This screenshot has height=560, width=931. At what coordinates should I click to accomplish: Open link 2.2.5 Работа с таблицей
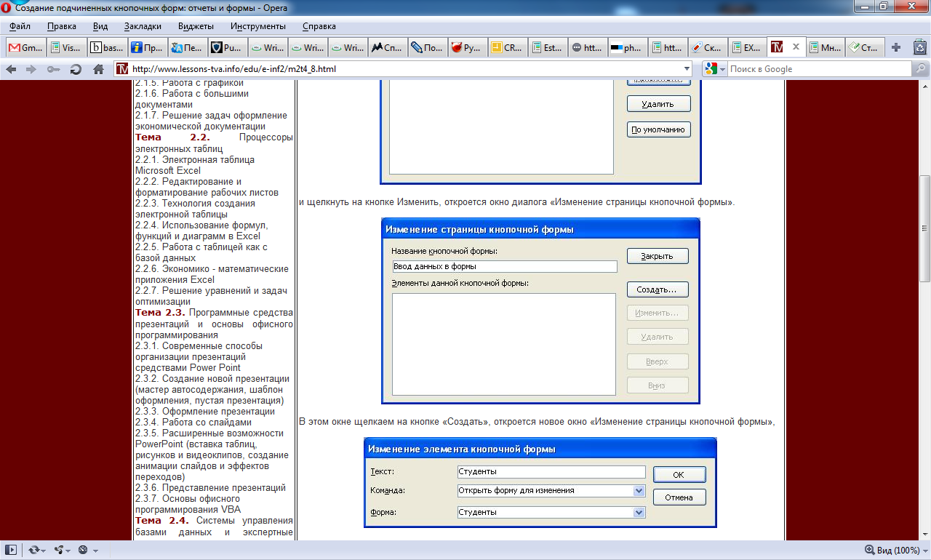[201, 252]
